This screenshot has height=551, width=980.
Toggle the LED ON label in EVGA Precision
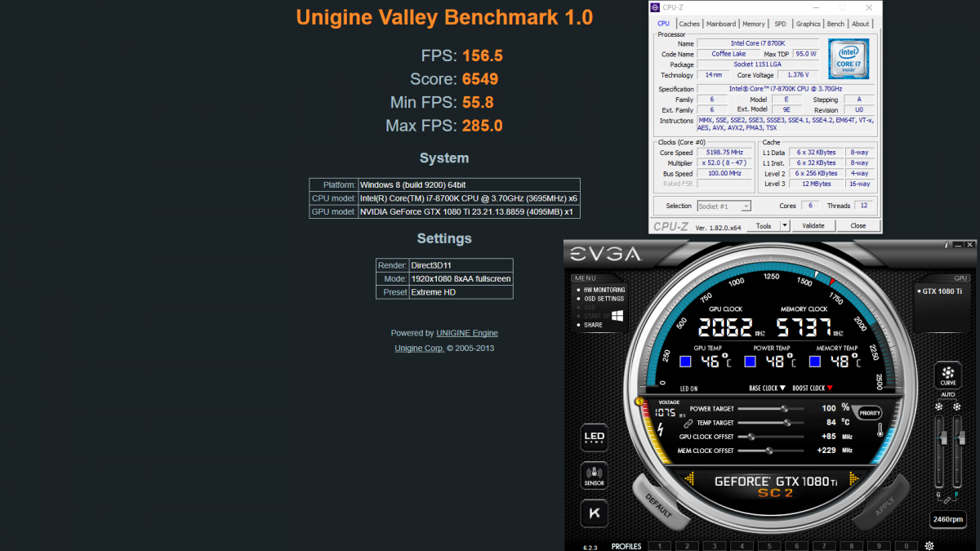click(x=688, y=389)
